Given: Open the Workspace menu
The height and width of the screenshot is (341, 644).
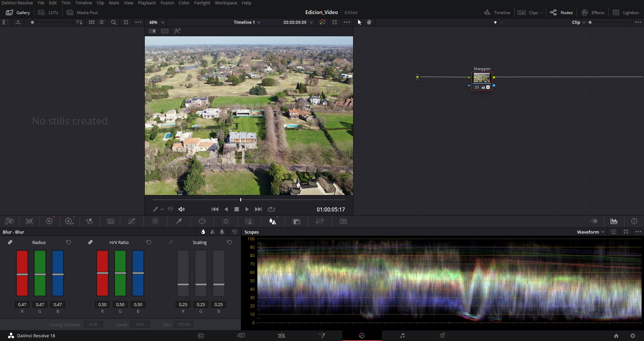Looking at the screenshot, I should (x=226, y=3).
